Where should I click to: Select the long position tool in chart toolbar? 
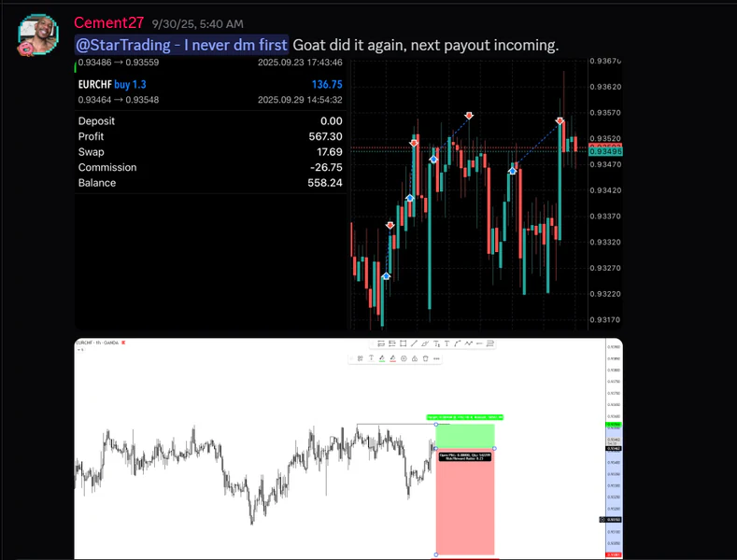pos(381,343)
